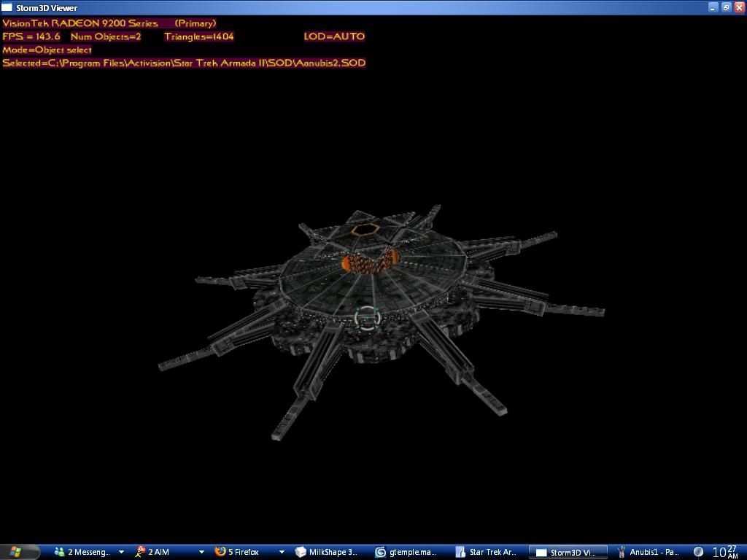The image size is (747, 560).
Task: Click the taskbar clock showing 10:27 AM
Action: [x=725, y=552]
